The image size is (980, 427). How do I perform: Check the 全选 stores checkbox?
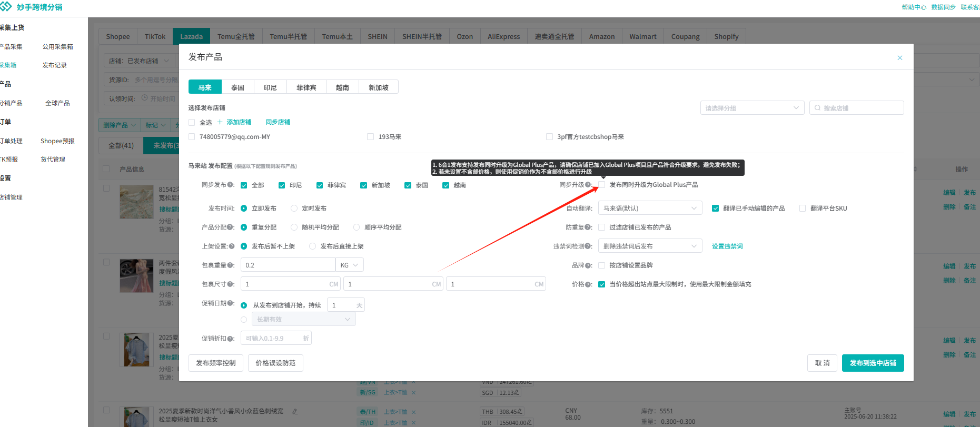point(192,123)
